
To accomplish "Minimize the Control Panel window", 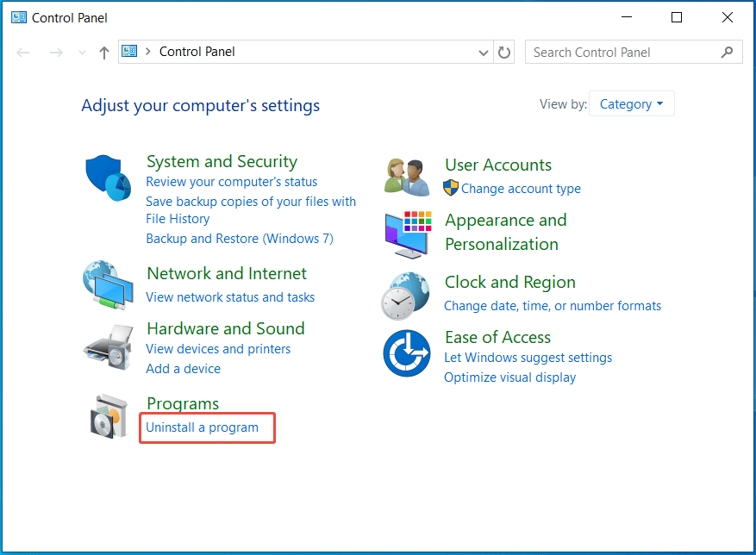I will click(627, 17).
